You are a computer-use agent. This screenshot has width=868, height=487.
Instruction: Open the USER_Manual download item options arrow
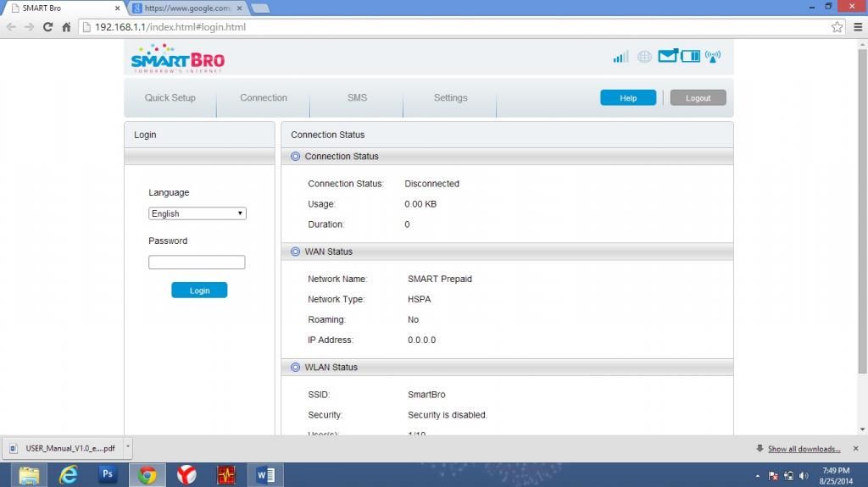[127, 446]
